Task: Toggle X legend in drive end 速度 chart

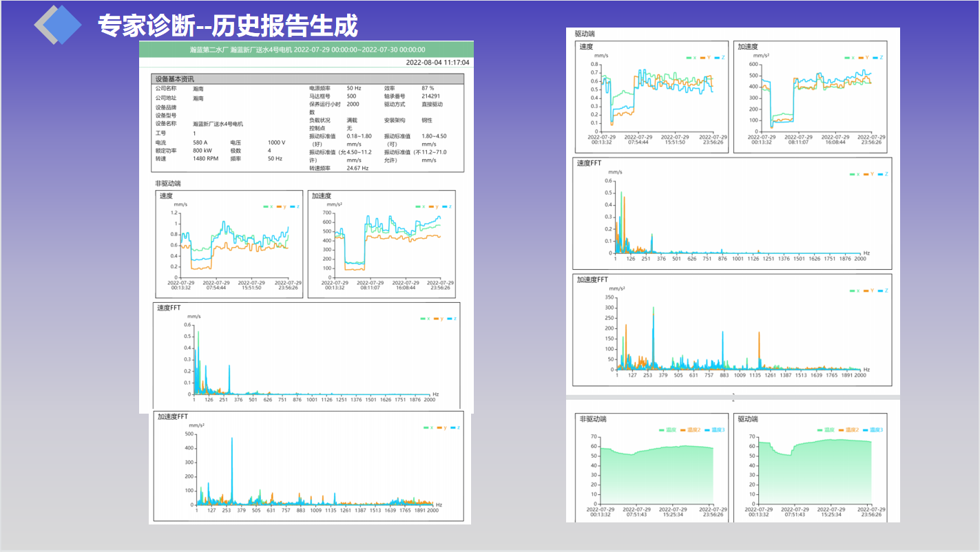Action: pyautogui.click(x=691, y=58)
